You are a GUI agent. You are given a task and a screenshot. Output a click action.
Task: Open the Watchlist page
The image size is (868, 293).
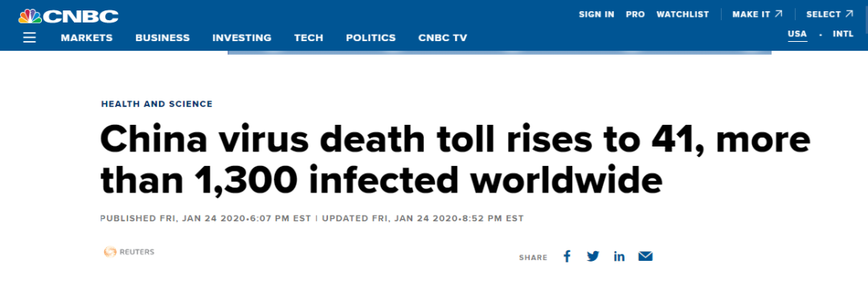pos(682,14)
